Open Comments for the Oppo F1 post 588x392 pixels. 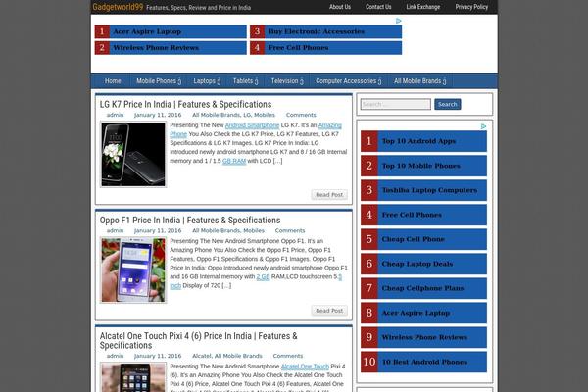[x=290, y=230]
